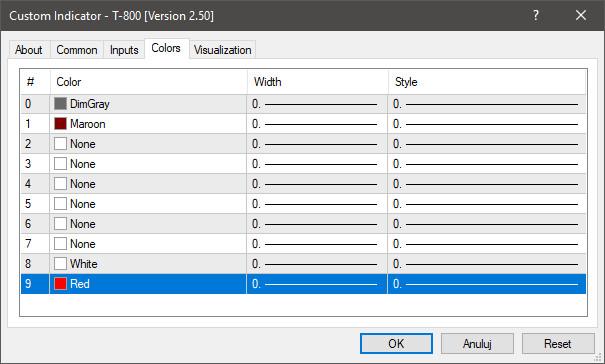
Task: Click row number 3 in the table
Action: pos(28,164)
